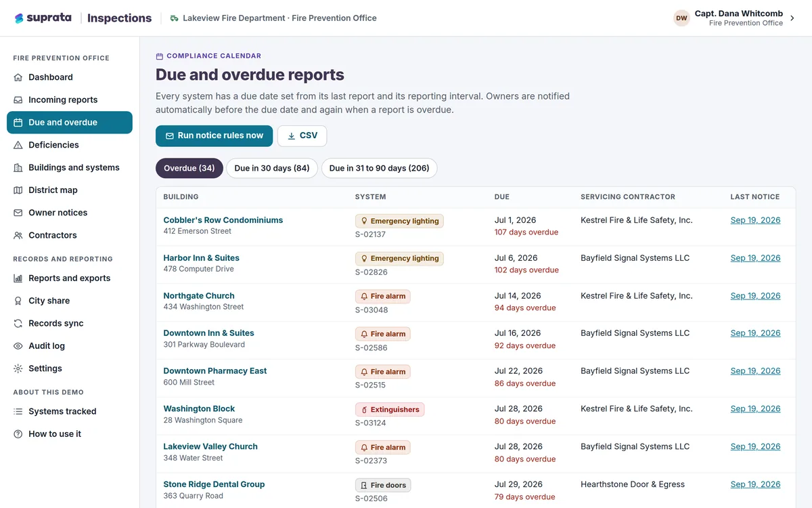812x508 pixels.
Task: Open the Audit log page
Action: click(70, 346)
